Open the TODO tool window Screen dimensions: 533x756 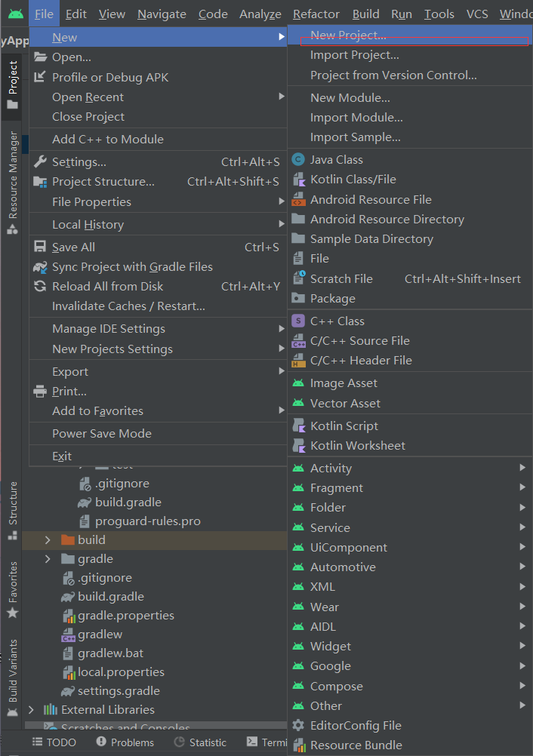(x=54, y=742)
